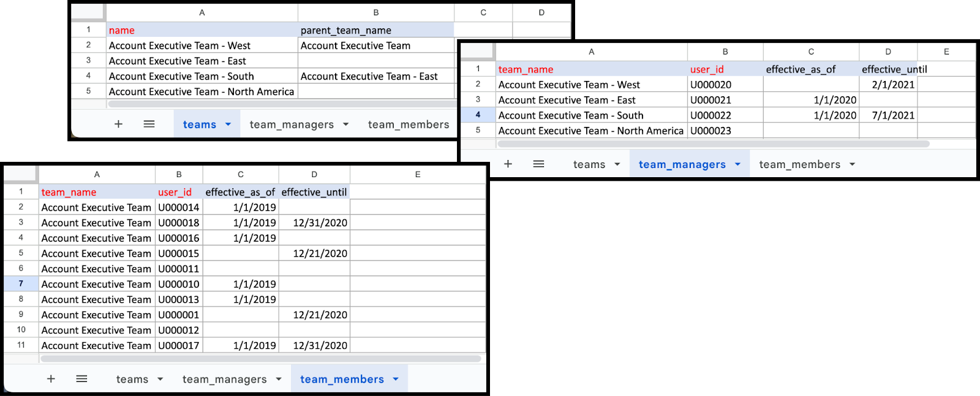Click the select-all corner in the team_members window
This screenshot has width=980, height=396.
pos(21,175)
